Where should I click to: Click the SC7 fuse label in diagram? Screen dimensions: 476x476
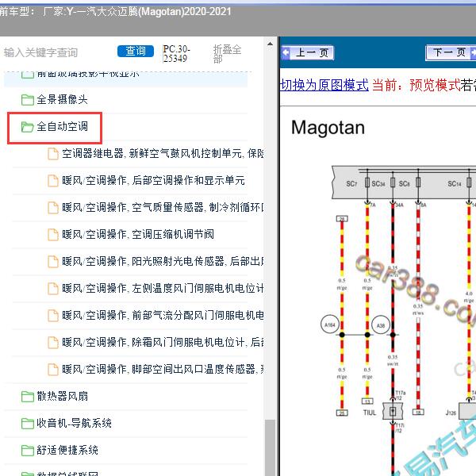pos(351,184)
